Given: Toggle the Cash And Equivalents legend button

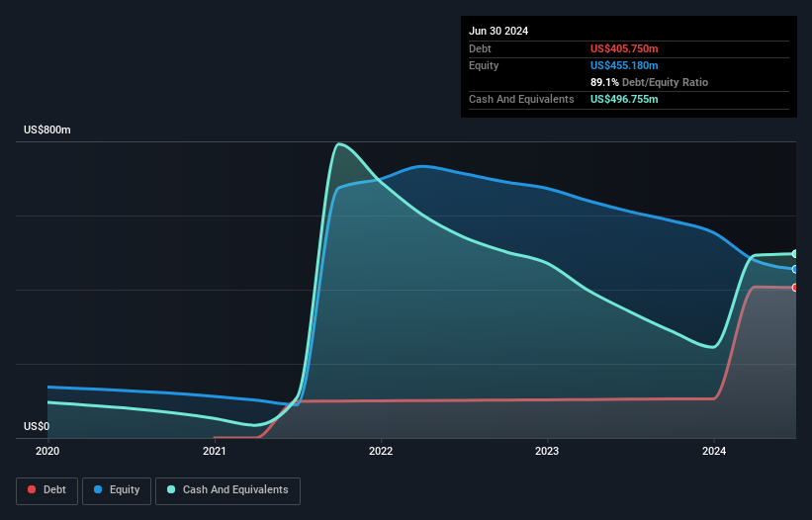Looking at the screenshot, I should 227,490.
